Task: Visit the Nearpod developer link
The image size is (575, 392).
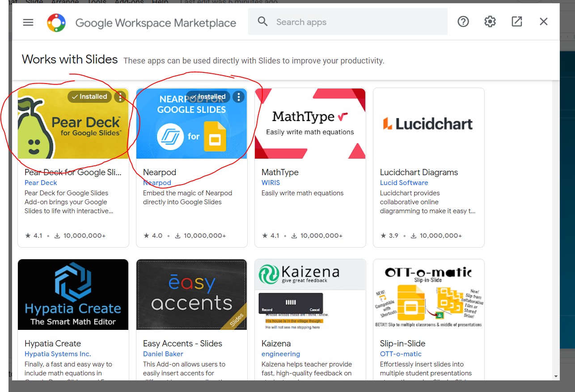Action: [x=157, y=183]
